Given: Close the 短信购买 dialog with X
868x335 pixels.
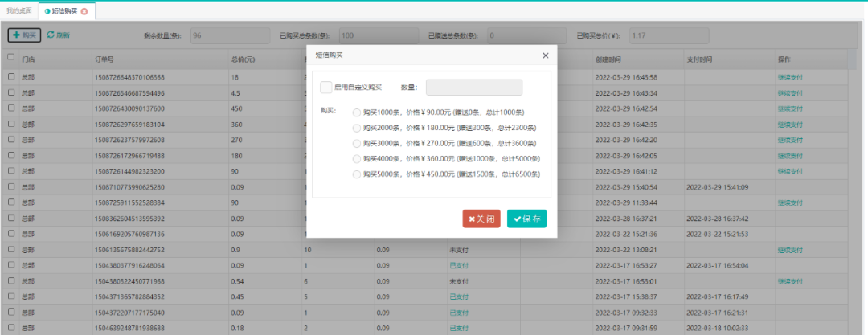Looking at the screenshot, I should tap(545, 55).
